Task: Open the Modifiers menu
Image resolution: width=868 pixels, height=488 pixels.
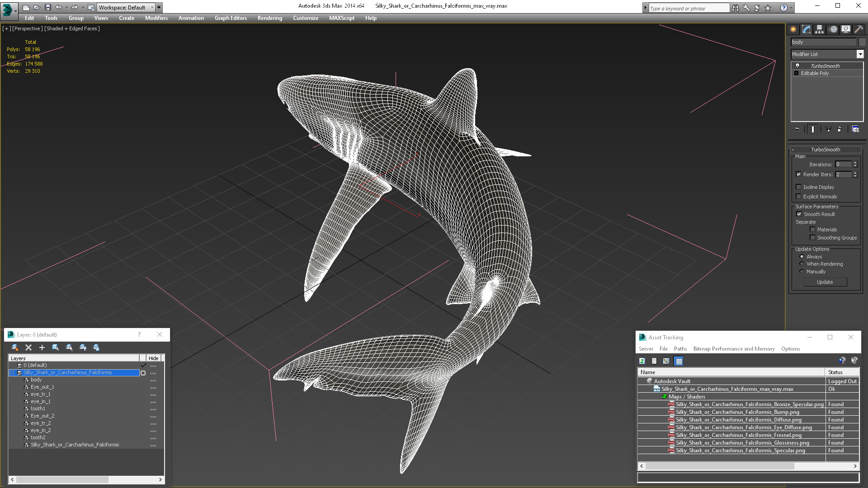Action: click(156, 18)
